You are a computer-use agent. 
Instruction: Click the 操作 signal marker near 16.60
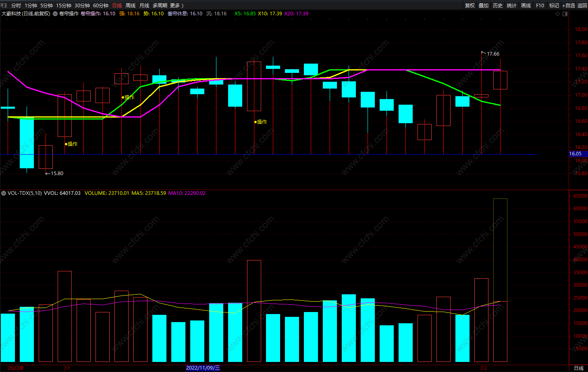(261, 122)
